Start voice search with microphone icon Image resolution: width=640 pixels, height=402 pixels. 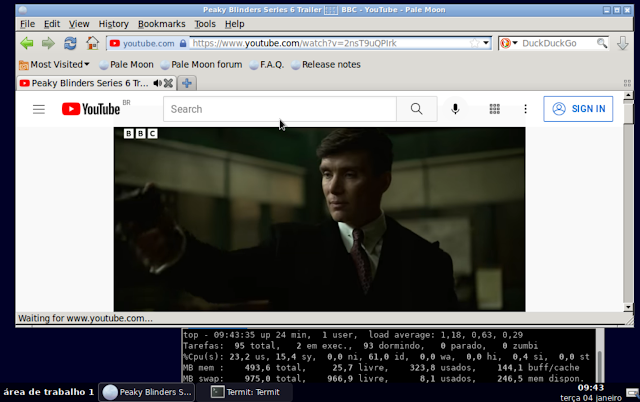pyautogui.click(x=455, y=109)
